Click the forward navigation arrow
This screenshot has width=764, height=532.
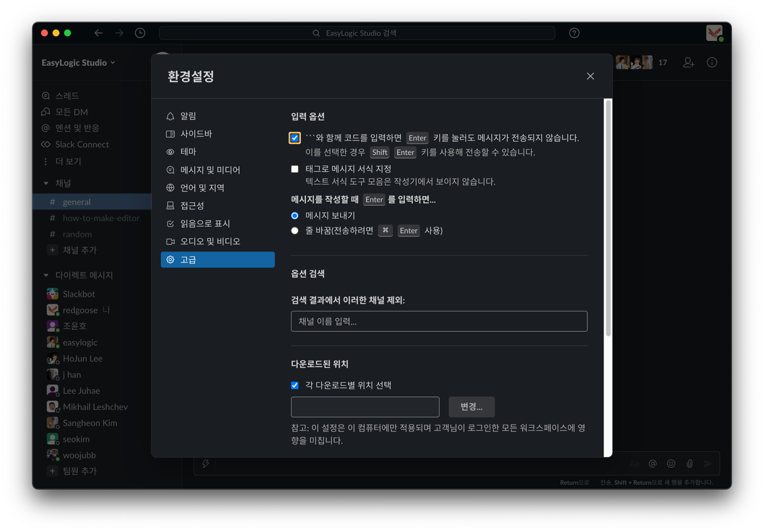(119, 33)
